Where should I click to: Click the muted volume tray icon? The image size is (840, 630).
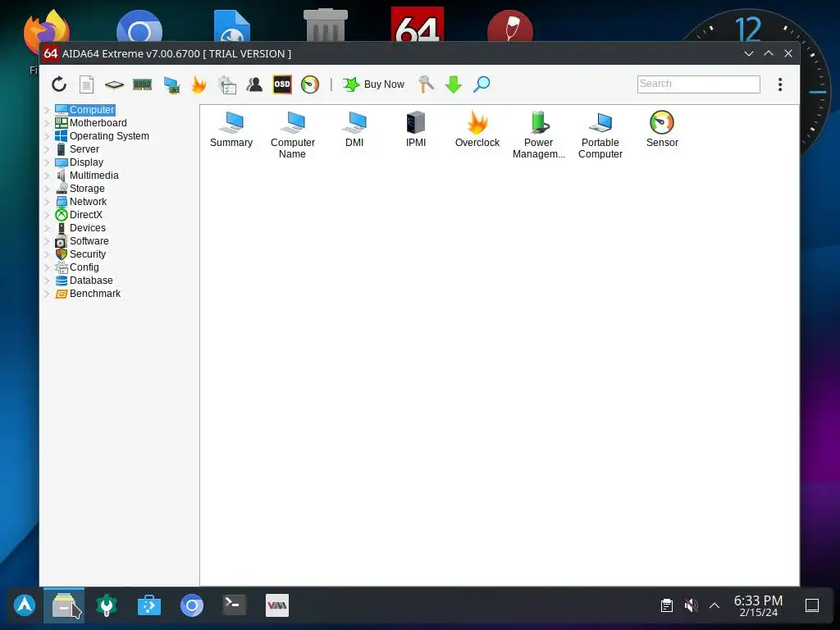(x=691, y=606)
